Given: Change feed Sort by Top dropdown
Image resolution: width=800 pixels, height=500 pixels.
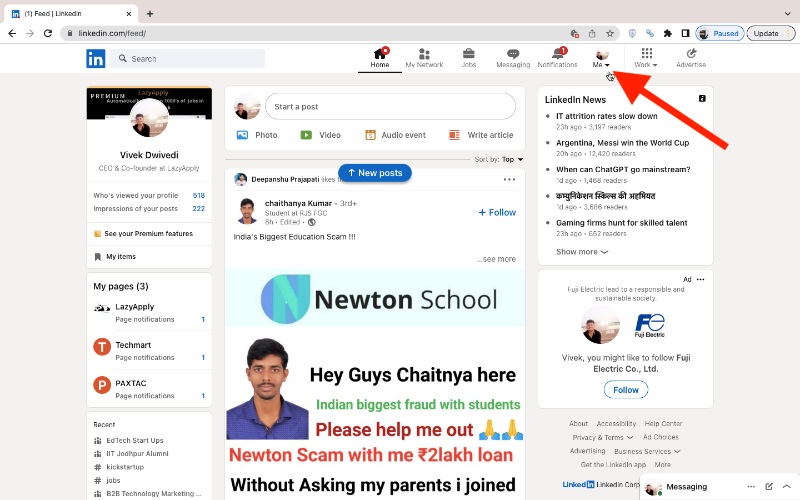Looking at the screenshot, I should [x=499, y=160].
